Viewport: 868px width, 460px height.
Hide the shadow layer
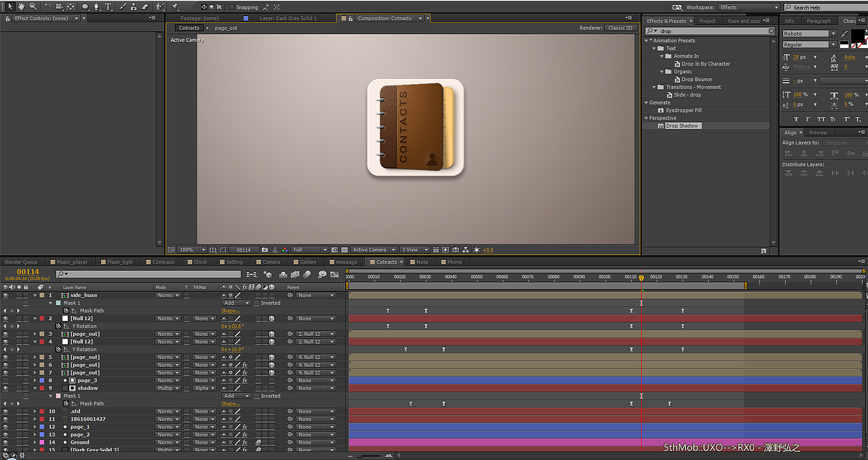tap(5, 388)
